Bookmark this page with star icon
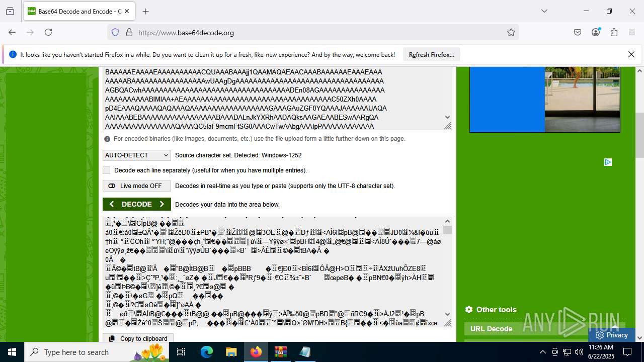This screenshot has height=362, width=644. coord(511,32)
